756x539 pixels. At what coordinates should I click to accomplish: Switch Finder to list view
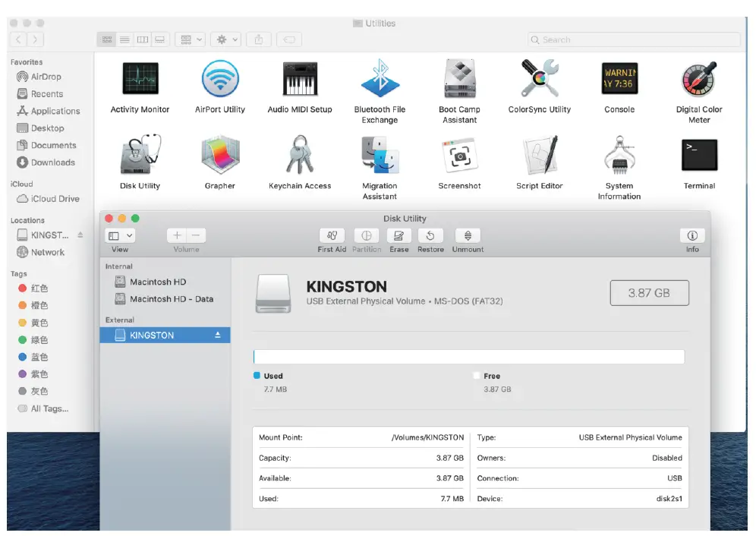pos(124,39)
